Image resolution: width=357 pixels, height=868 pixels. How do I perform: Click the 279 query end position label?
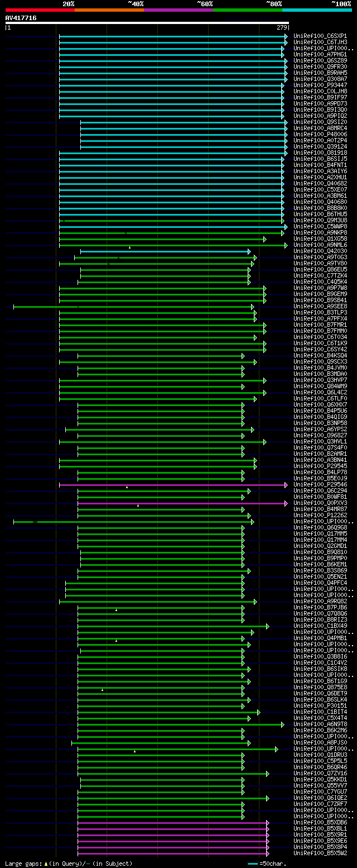click(282, 27)
